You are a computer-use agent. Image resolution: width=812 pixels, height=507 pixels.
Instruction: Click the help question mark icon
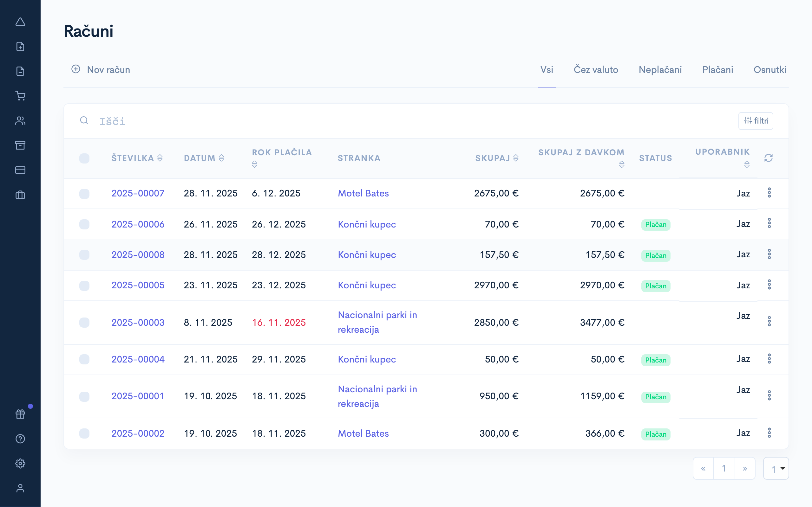[20, 439]
